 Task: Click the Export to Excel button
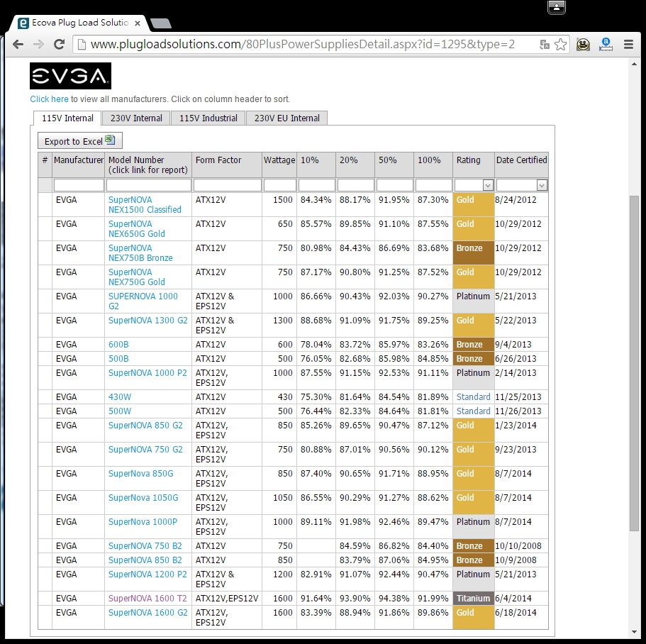80,141
